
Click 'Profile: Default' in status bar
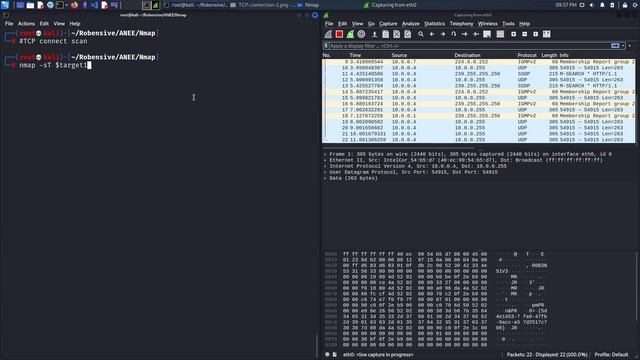(x=611, y=355)
